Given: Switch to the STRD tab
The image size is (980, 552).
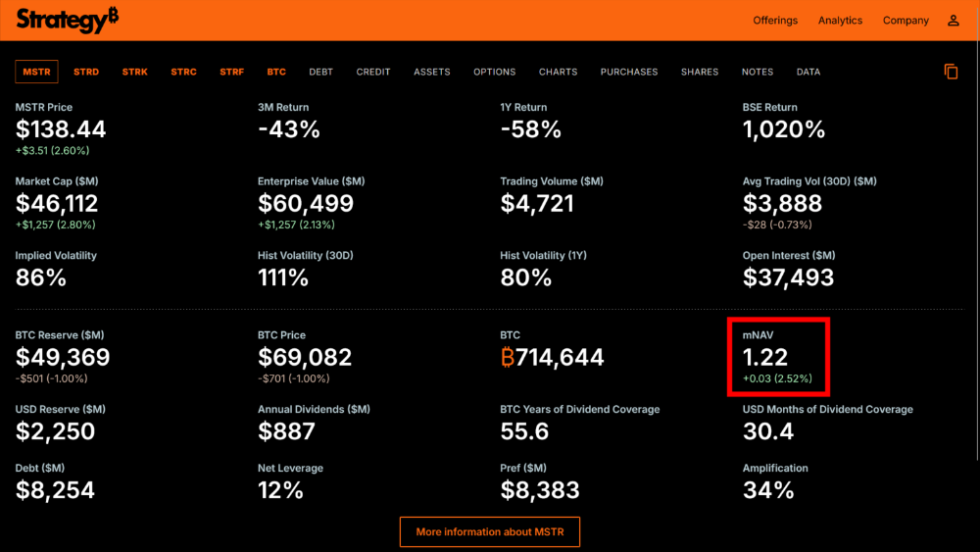Looking at the screenshot, I should click(86, 72).
